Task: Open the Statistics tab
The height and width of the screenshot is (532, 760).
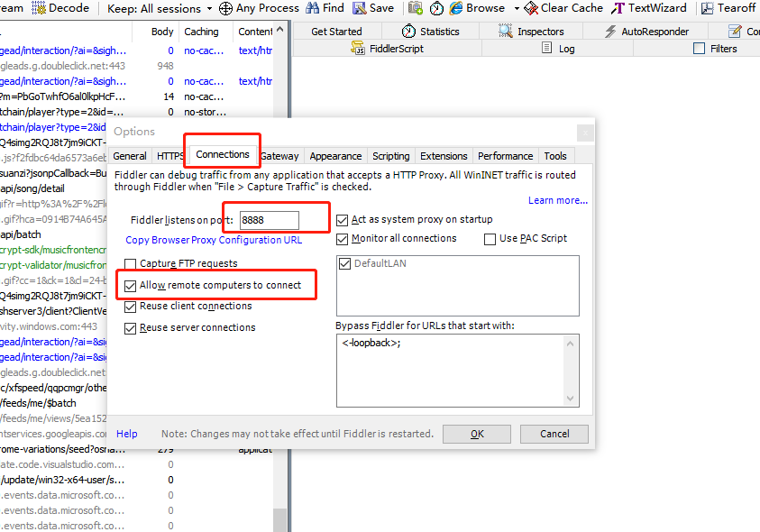Action: 430,32
